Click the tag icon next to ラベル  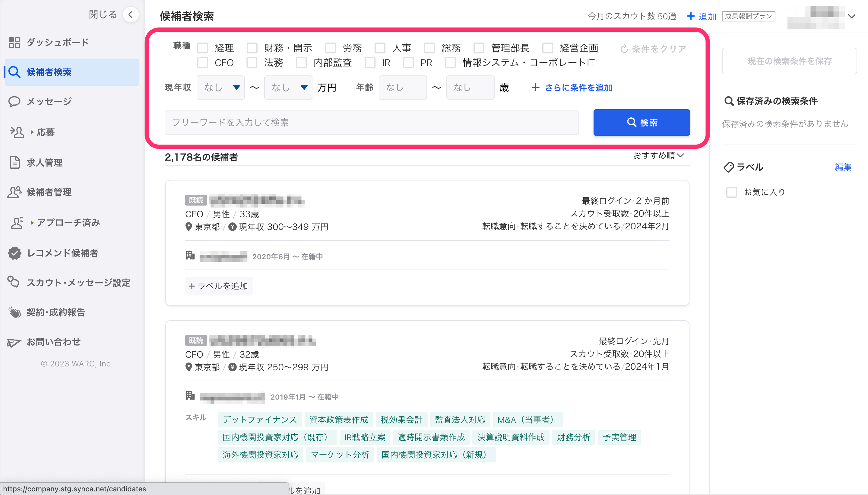728,167
